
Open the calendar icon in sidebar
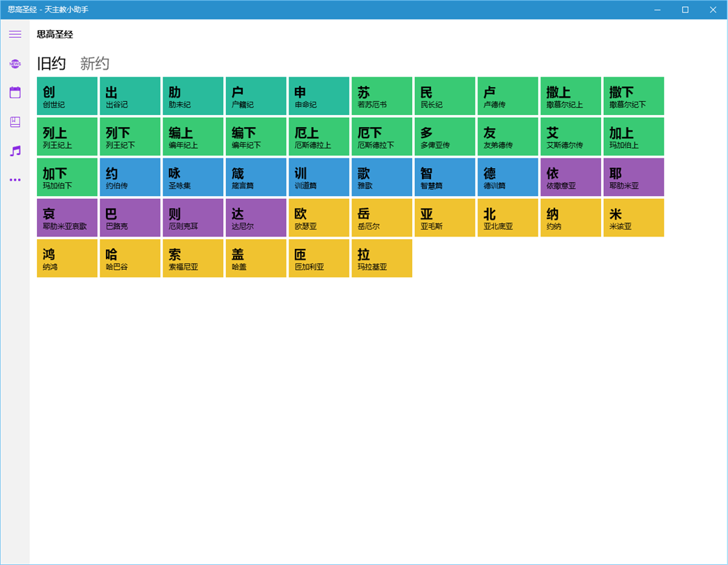coord(15,92)
